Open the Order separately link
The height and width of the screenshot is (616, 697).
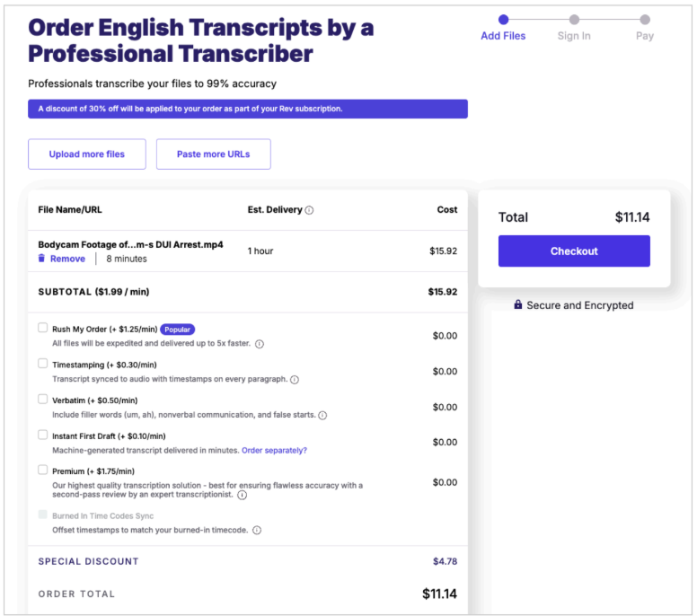click(x=274, y=450)
